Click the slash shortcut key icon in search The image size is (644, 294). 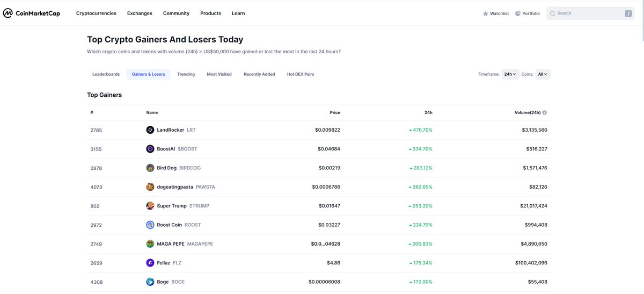628,13
